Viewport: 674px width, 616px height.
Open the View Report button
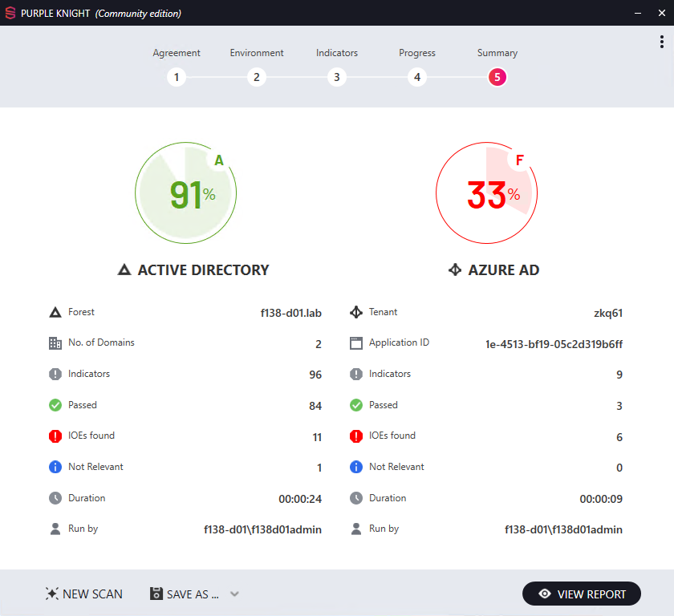(x=582, y=594)
